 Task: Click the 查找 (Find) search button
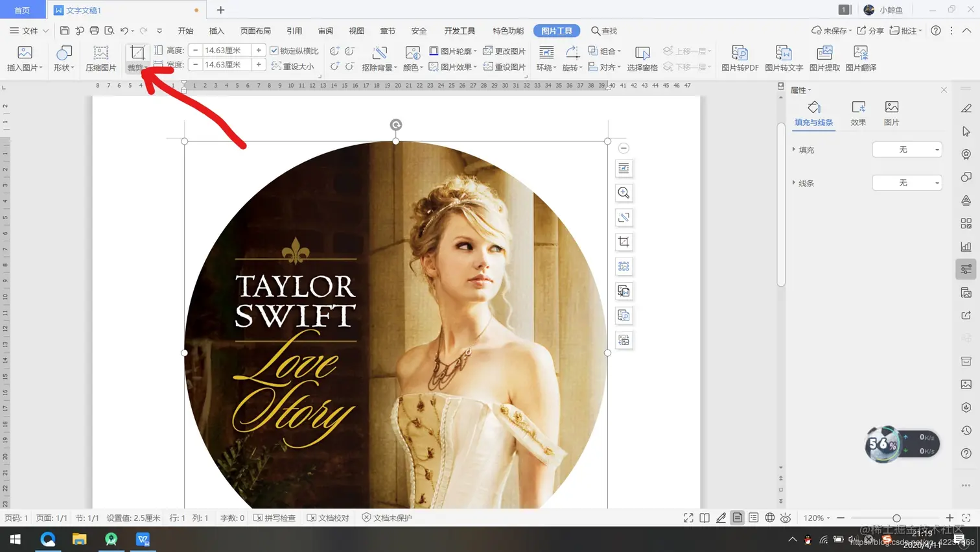click(x=604, y=30)
